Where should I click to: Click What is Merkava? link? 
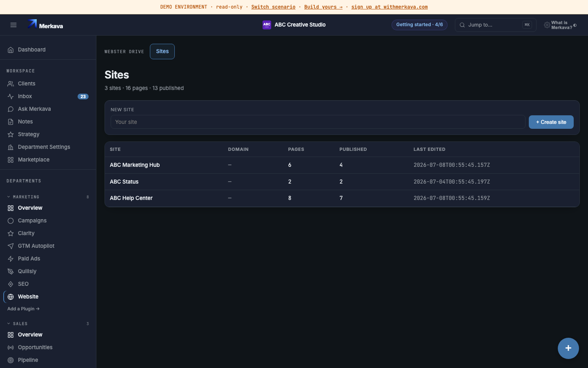pos(561,25)
